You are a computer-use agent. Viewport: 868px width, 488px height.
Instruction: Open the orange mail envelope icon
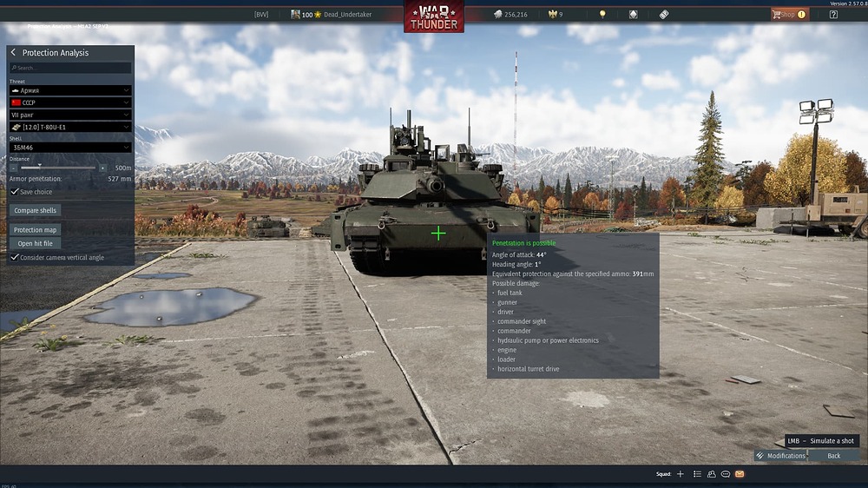740,473
